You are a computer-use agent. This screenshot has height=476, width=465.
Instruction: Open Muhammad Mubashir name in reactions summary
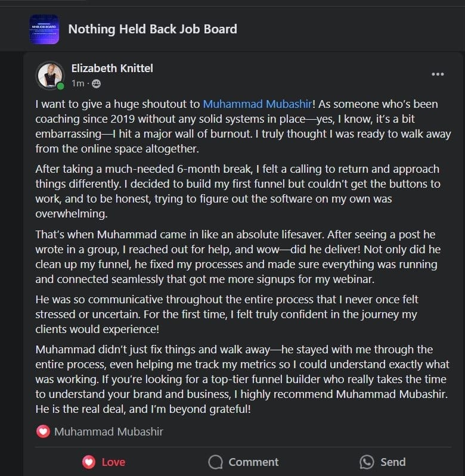(108, 431)
